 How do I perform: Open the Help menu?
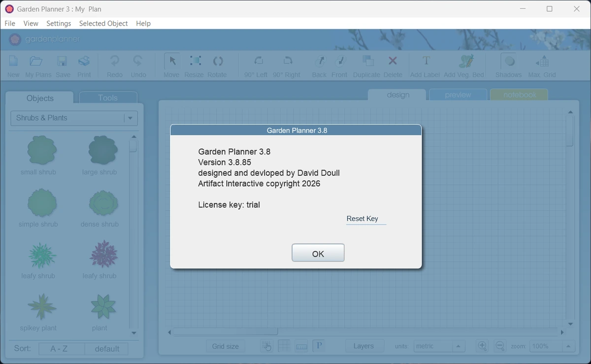143,23
